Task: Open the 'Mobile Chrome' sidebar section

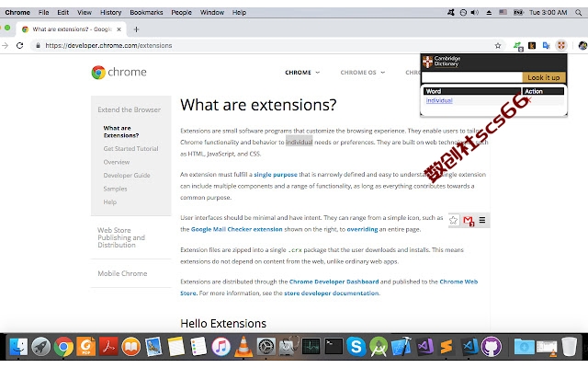Action: click(122, 274)
